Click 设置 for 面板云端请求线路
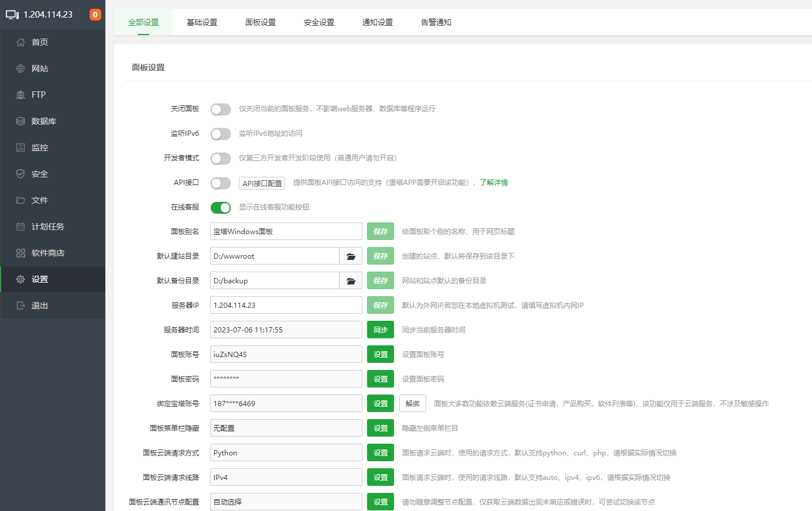 381,478
